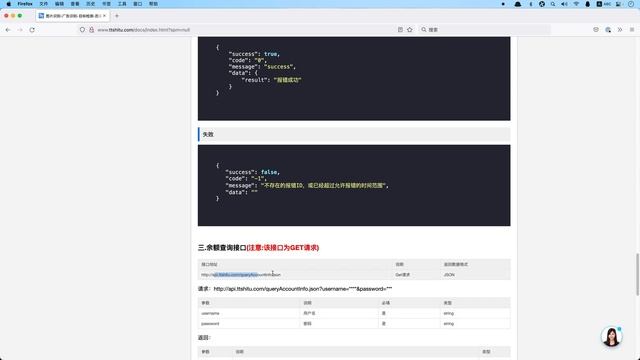The image size is (640, 360).
Task: Open the extension icon beside overflow chevron
Action: (608, 30)
